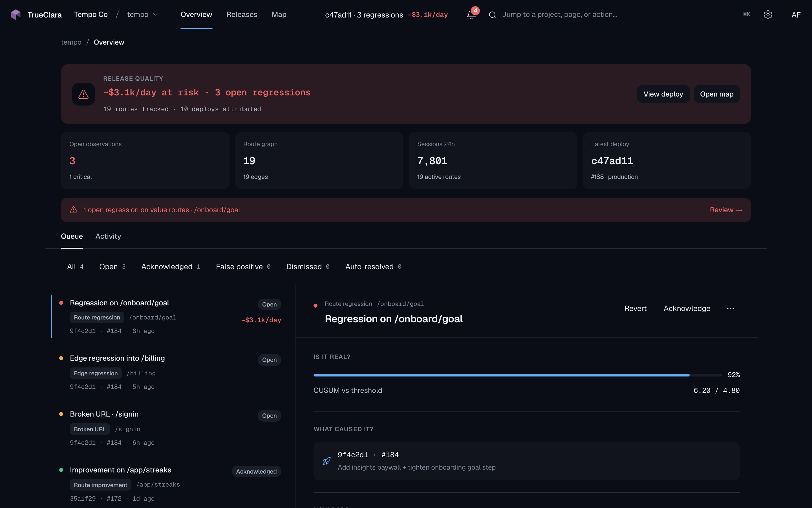
Task: Filter queue by All 4
Action: pos(75,266)
